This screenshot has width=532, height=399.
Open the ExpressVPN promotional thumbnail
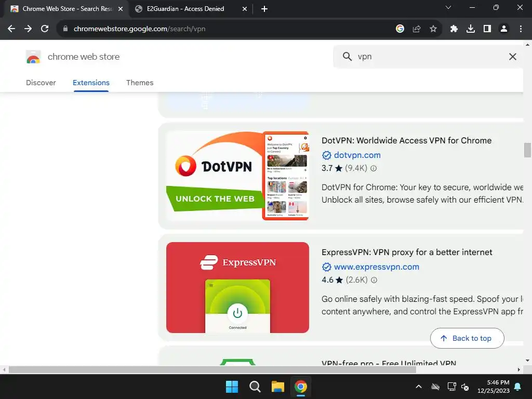[x=237, y=287]
